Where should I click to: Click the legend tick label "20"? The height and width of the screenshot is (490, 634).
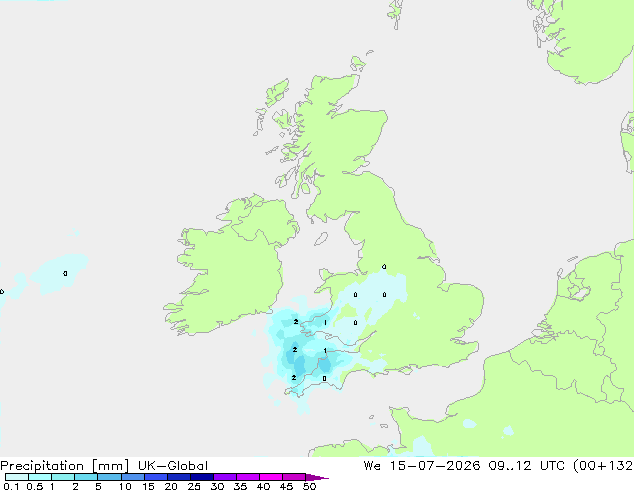(x=171, y=486)
